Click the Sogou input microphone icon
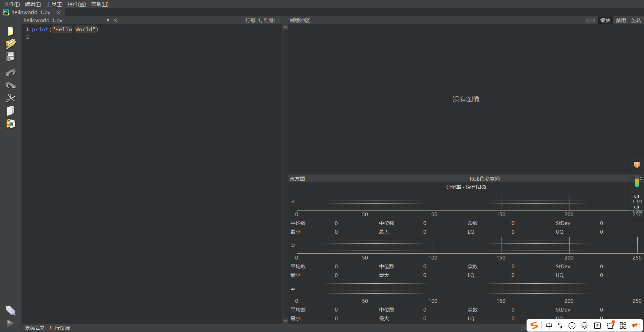 (x=585, y=326)
